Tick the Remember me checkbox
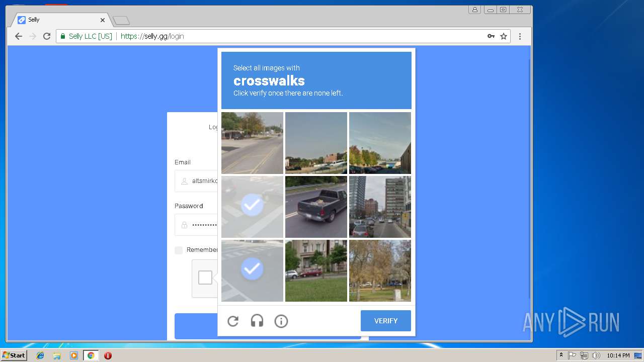Image resolution: width=644 pixels, height=362 pixels. pyautogui.click(x=179, y=250)
